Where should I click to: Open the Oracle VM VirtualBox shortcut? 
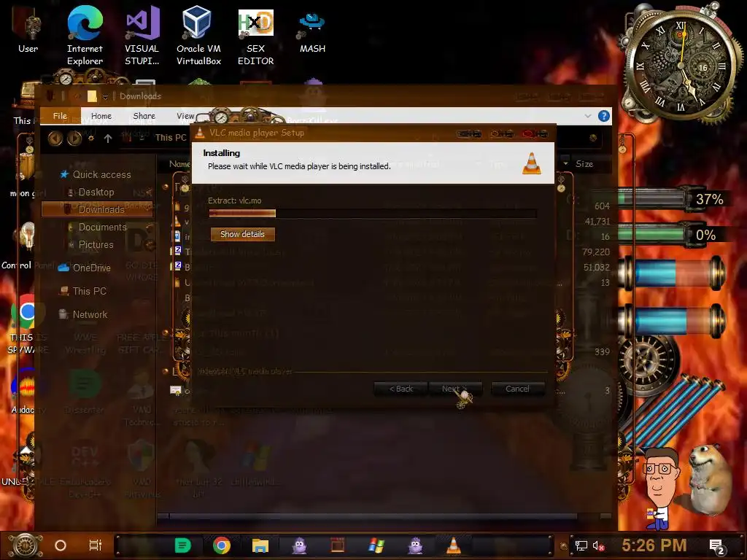[198, 36]
